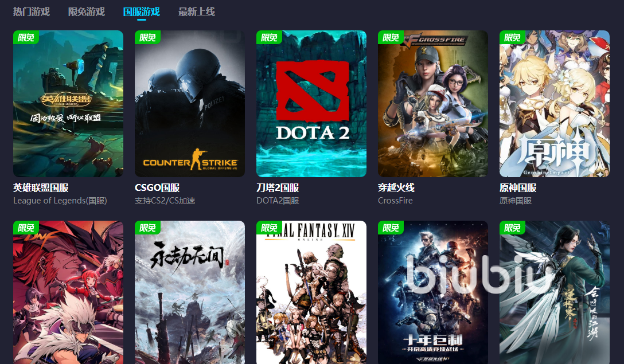Screen dimensions: 624x364
Task: Switch to the 热门游戏 tab
Action: click(x=32, y=11)
